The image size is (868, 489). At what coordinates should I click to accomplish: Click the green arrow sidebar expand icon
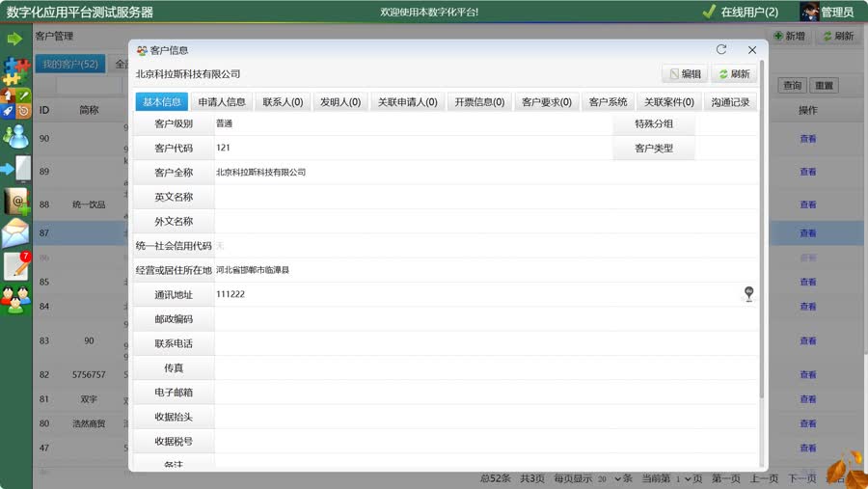coord(14,39)
